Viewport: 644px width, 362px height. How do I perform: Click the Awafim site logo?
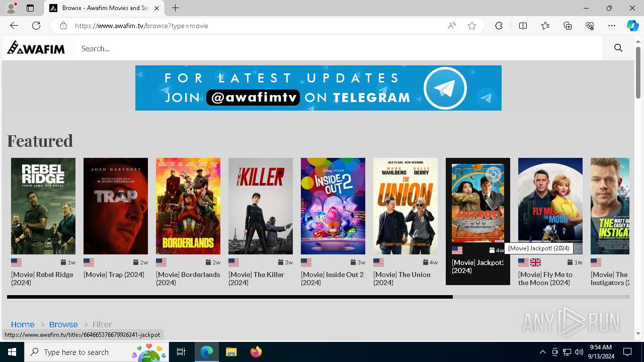(x=36, y=48)
